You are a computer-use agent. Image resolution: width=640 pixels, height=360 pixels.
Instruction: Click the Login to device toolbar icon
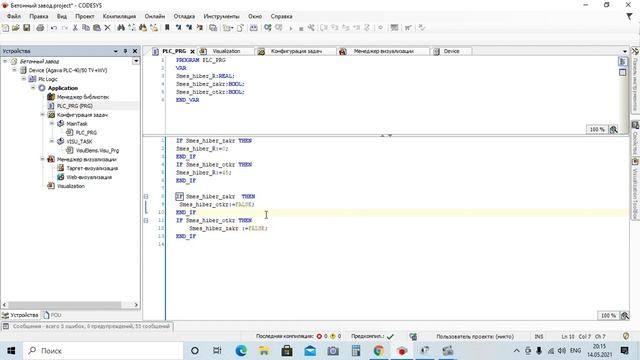[268, 28]
